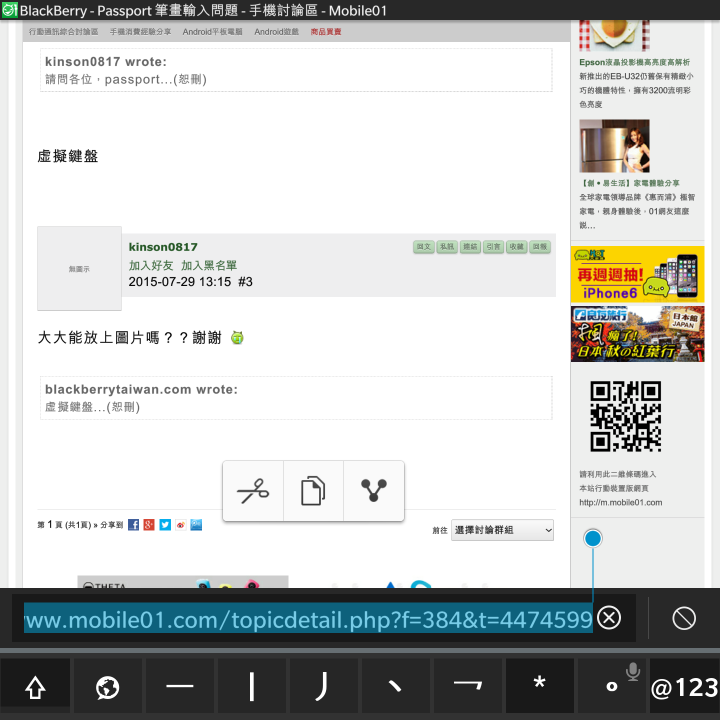Click the yellow iPhone6 lottery banner
The height and width of the screenshot is (720, 720).
point(637,274)
